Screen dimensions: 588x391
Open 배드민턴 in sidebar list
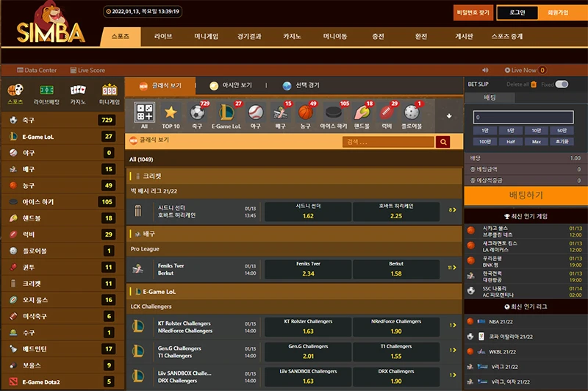(62, 349)
